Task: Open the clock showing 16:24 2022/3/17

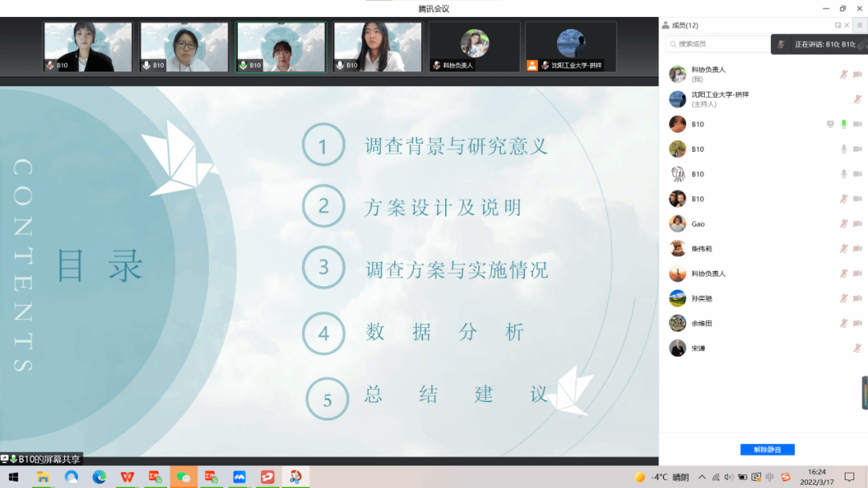Action: click(817, 477)
